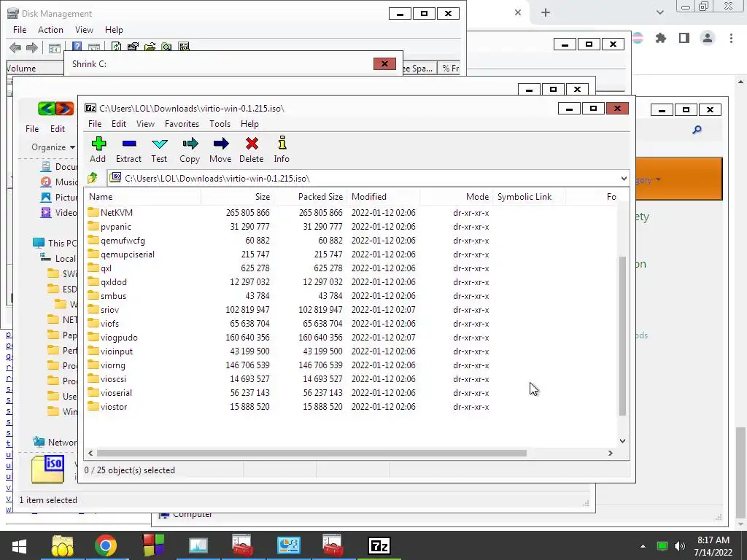Click the Info toolbar icon

pos(282,149)
